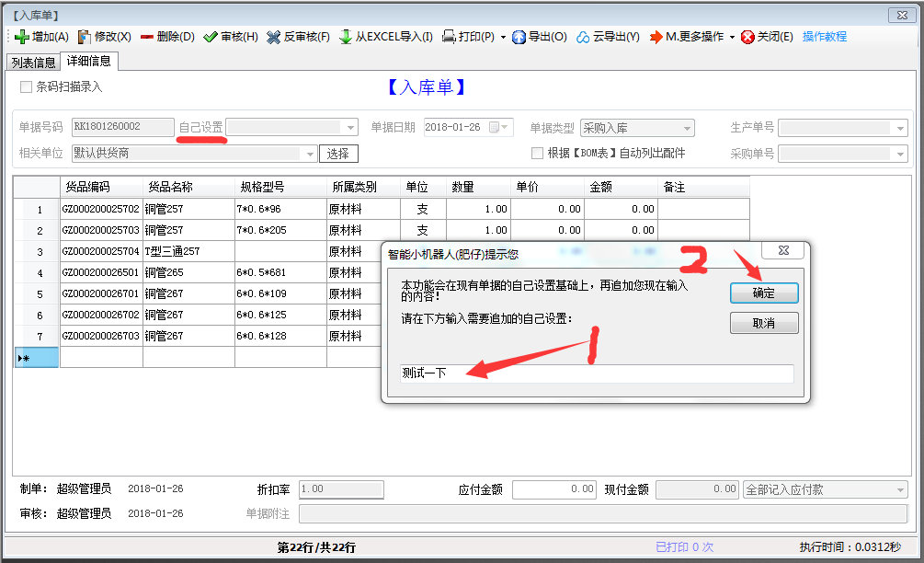Image resolution: width=924 pixels, height=563 pixels.
Task: Click the red minus 删除(D) icon
Action: (x=147, y=37)
